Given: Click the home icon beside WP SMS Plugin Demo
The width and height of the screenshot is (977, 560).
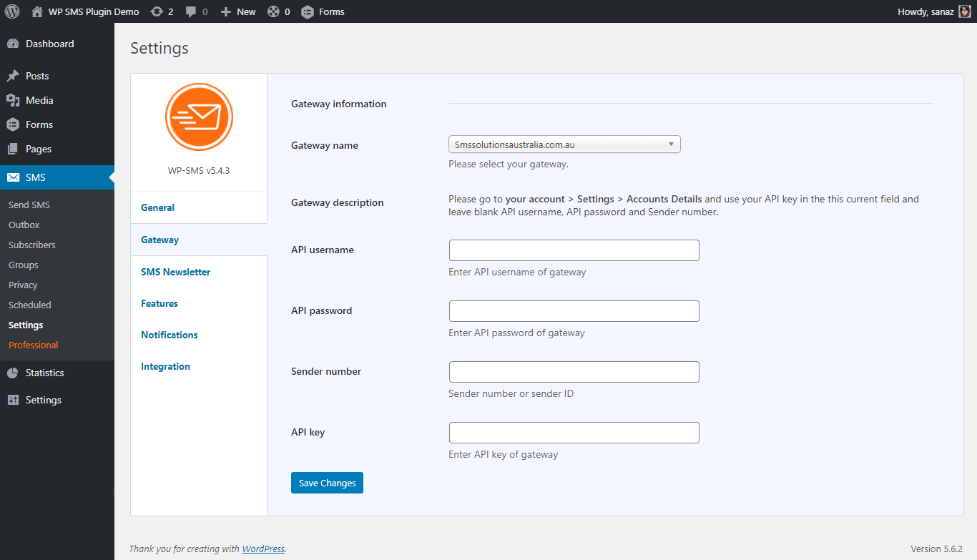Looking at the screenshot, I should pyautogui.click(x=37, y=11).
